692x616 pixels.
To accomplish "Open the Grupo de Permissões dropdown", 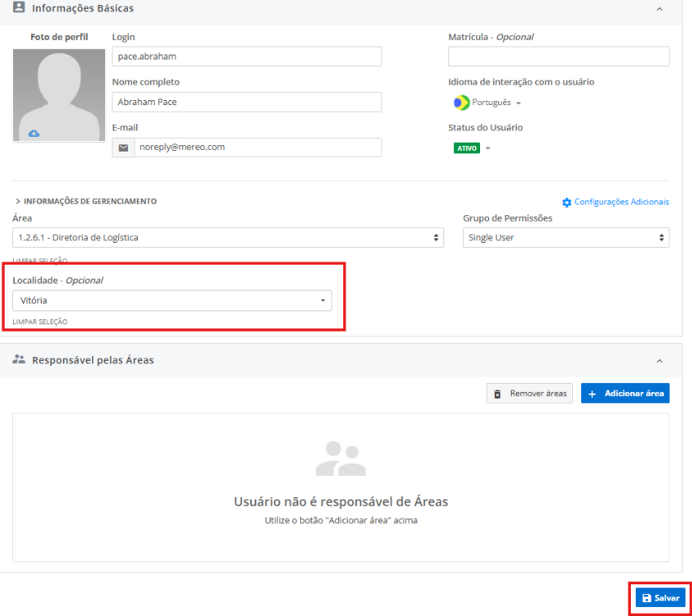I will (x=566, y=238).
